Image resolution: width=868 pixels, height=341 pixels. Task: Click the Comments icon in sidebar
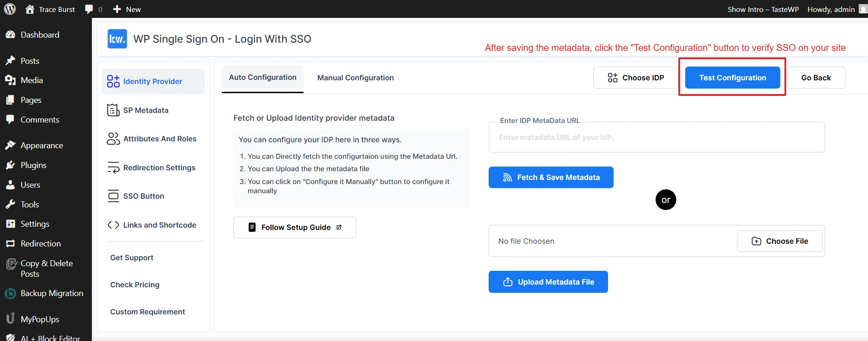(10, 119)
